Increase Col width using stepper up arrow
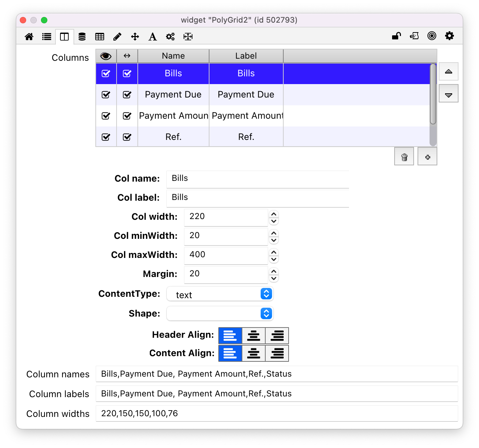479x448 pixels. point(274,214)
